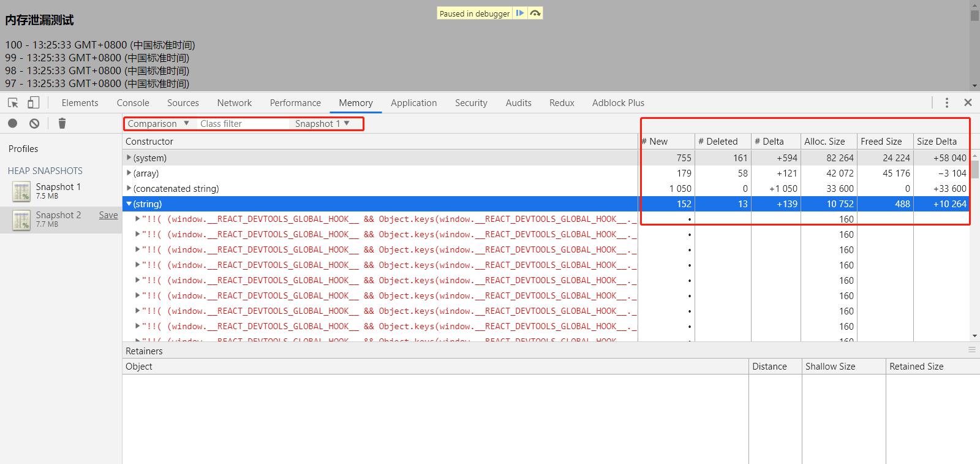Sort by the Size Delta column header
980x464 pixels.
click(x=937, y=142)
